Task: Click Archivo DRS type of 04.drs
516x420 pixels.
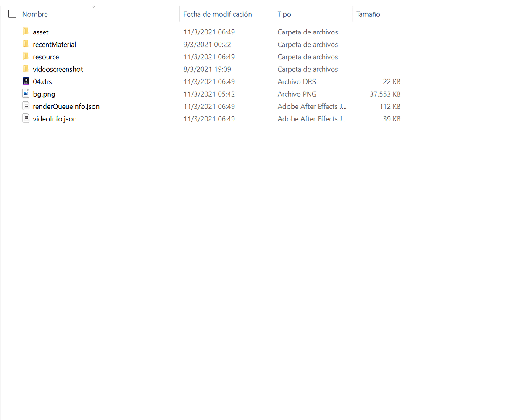Action: coord(297,82)
